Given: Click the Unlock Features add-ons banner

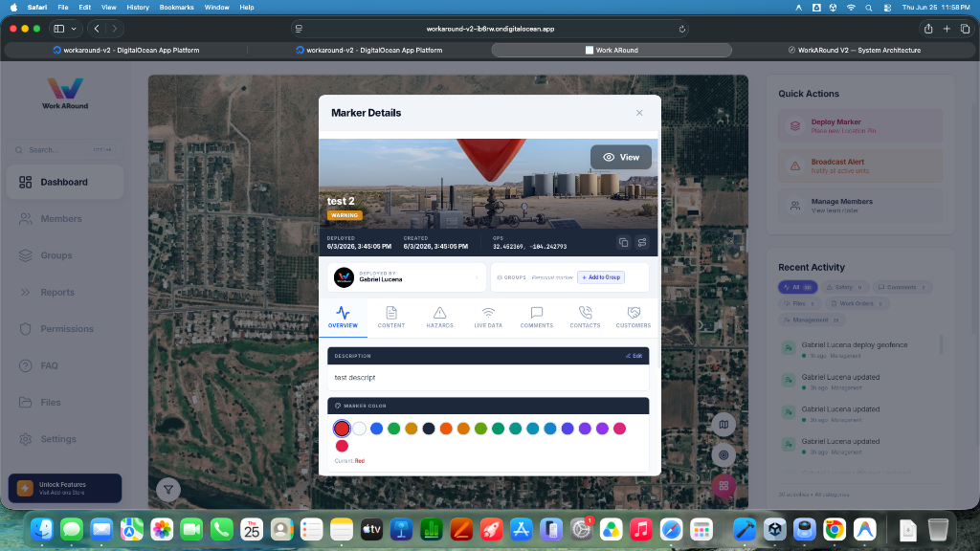Looking at the screenshot, I should [x=65, y=488].
